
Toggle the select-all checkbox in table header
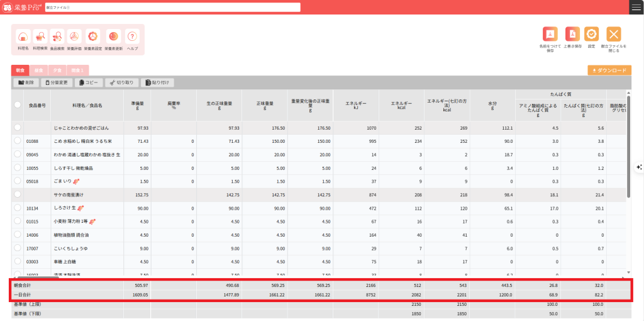coord(18,105)
